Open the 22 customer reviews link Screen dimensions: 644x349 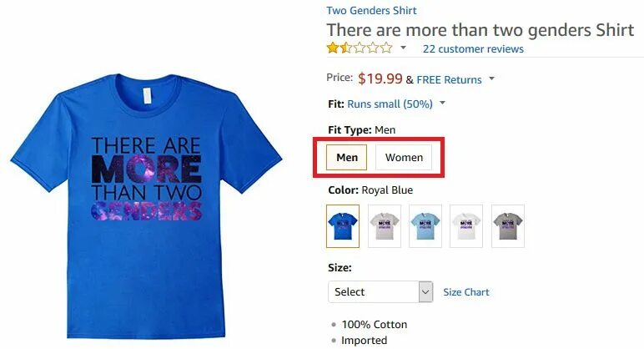click(x=473, y=49)
